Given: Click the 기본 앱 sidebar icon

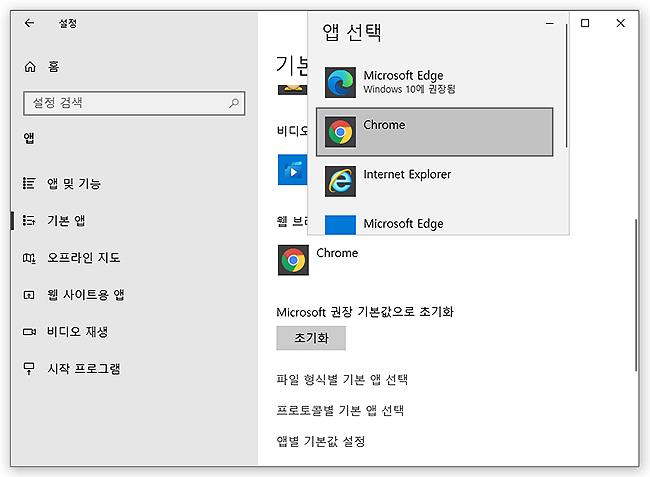Looking at the screenshot, I should point(29,220).
